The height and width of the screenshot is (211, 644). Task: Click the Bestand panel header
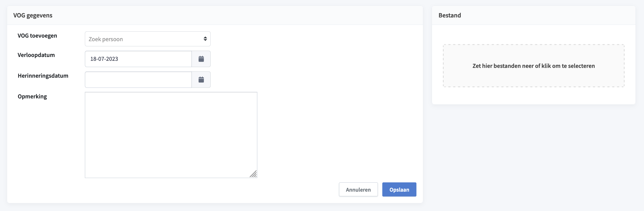[x=449, y=15]
